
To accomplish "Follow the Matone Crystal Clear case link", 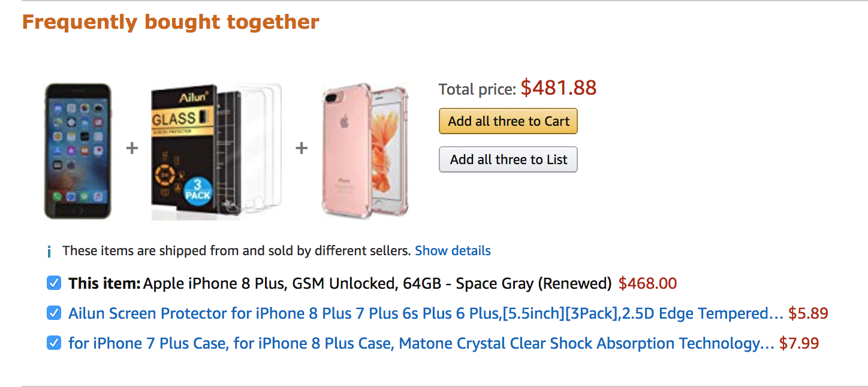I will pyautogui.click(x=421, y=343).
